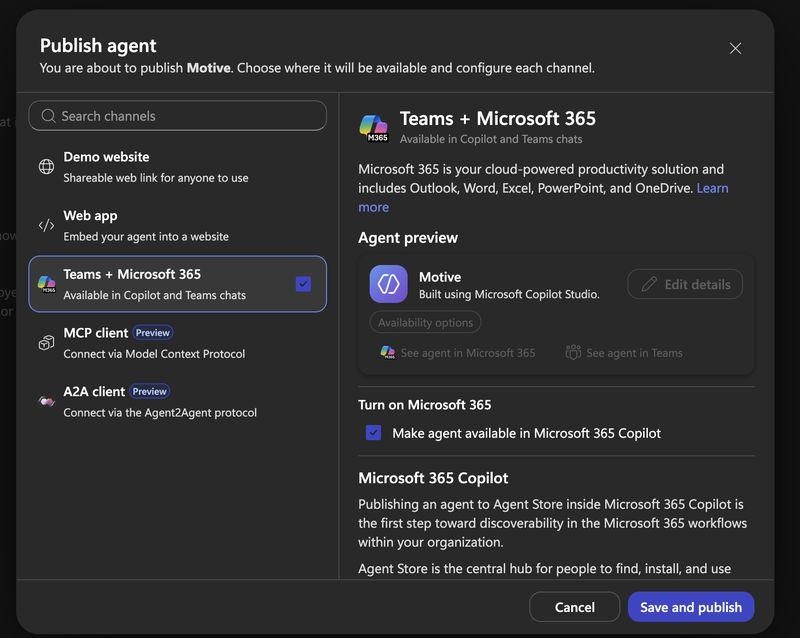Click Save and publish
800x638 pixels.
(691, 607)
